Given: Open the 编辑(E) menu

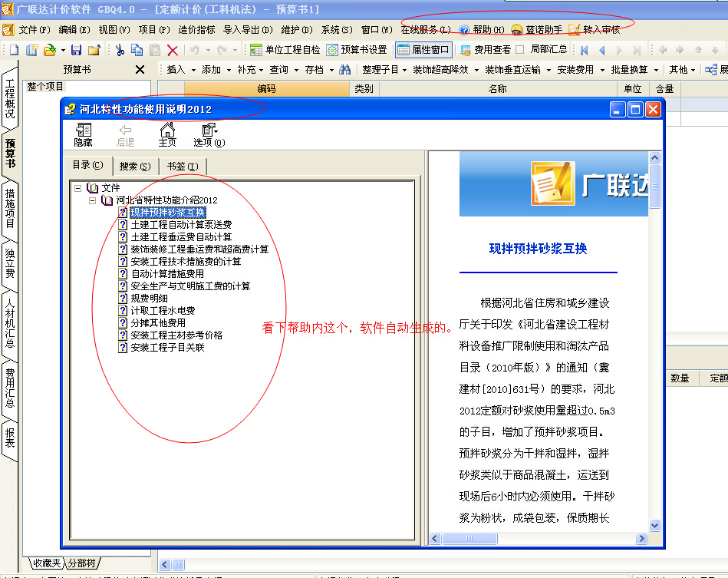Looking at the screenshot, I should pos(74,30).
